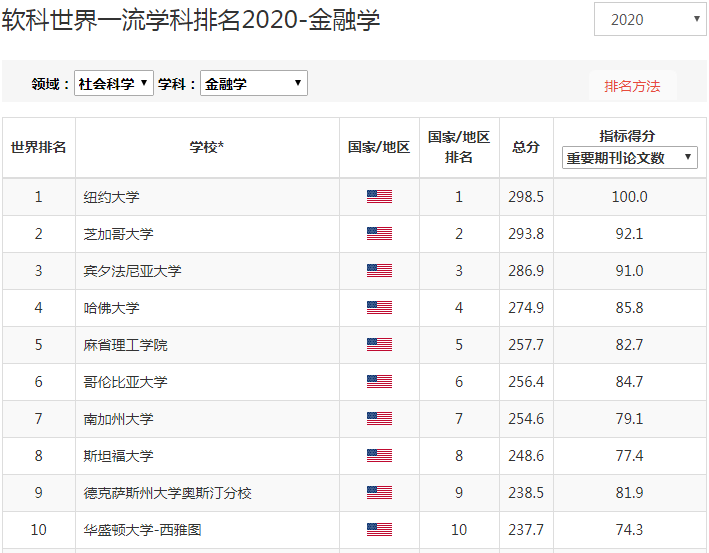Click indicator score 100.0
Screen dimensions: 709x553
coord(629,197)
